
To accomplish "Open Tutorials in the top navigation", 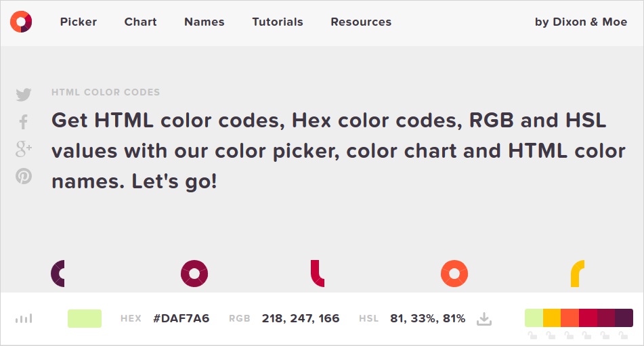I will (x=278, y=22).
